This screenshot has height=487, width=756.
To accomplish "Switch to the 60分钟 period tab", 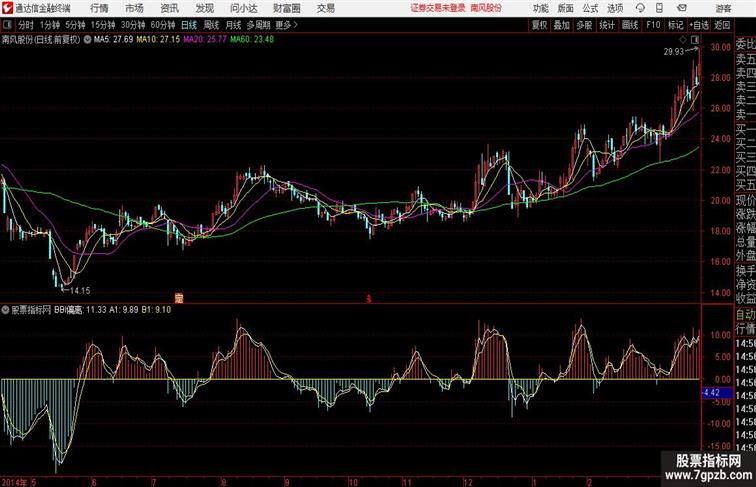I will 163,25.
